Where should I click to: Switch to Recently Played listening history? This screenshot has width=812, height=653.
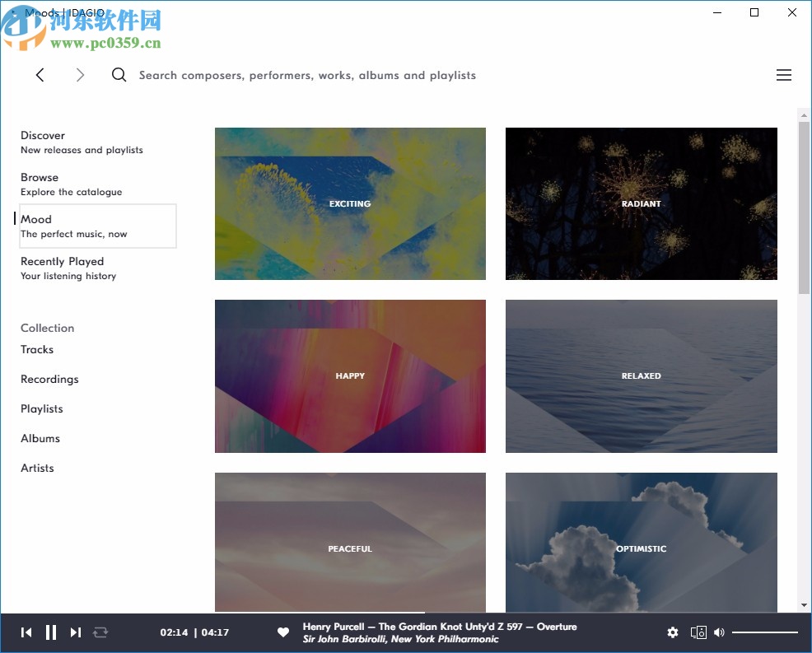pos(62,261)
